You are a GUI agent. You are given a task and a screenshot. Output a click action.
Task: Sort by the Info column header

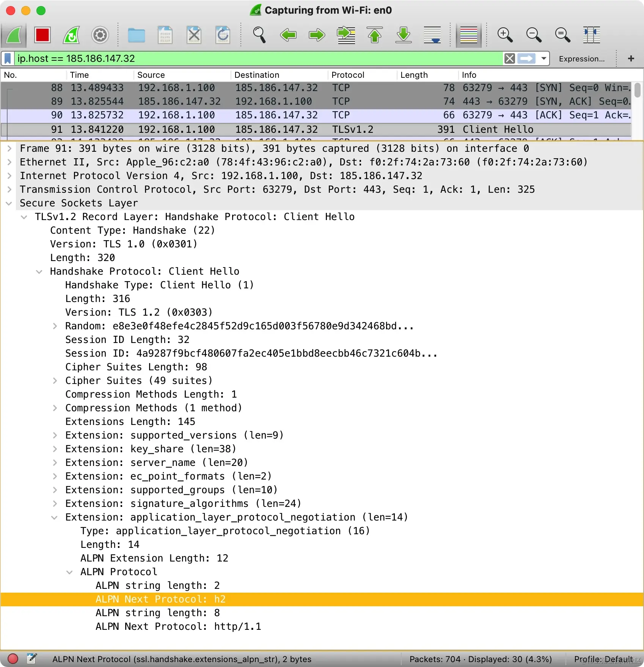coord(545,75)
